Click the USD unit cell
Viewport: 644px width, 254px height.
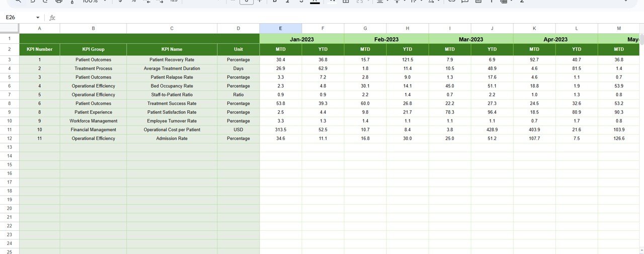[x=238, y=130]
